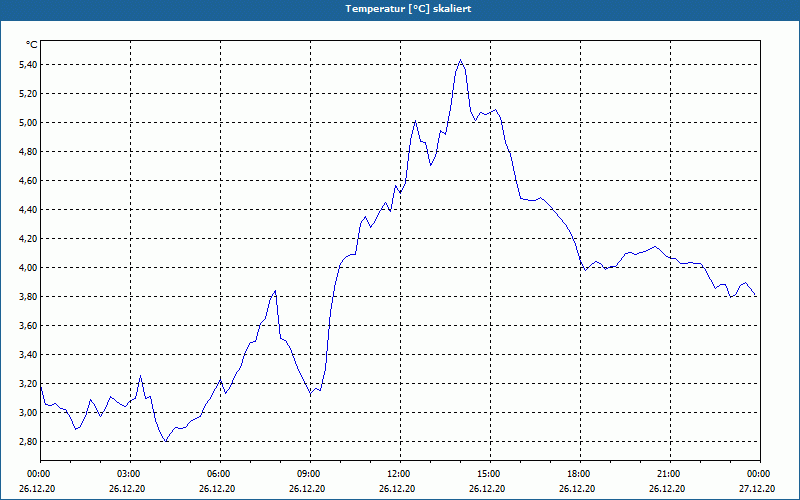
Task: Click the '4,20' y-axis value
Action: click(x=28, y=239)
